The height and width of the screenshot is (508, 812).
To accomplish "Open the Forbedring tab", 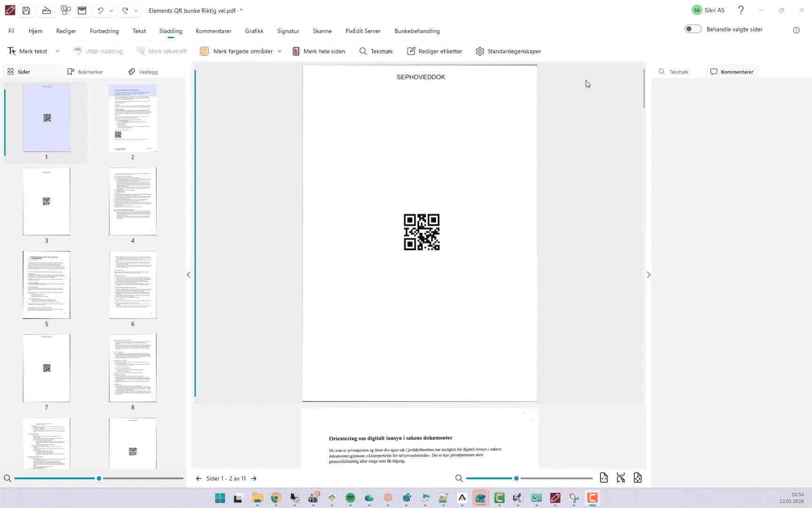I will 104,31.
